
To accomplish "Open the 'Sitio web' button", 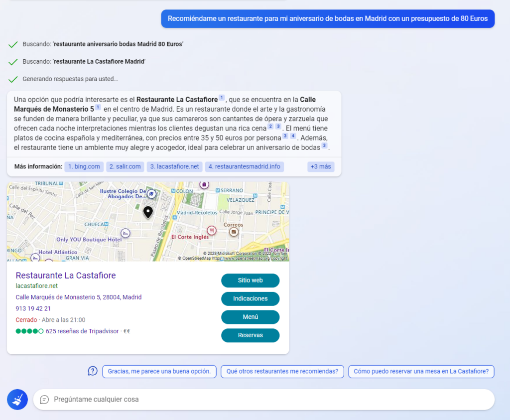I will pos(250,280).
